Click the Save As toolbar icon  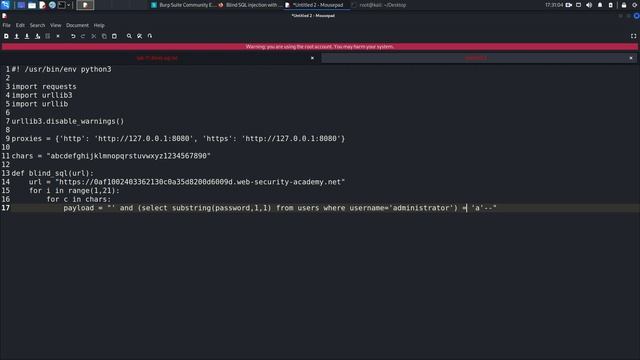pyautogui.click(x=38, y=36)
